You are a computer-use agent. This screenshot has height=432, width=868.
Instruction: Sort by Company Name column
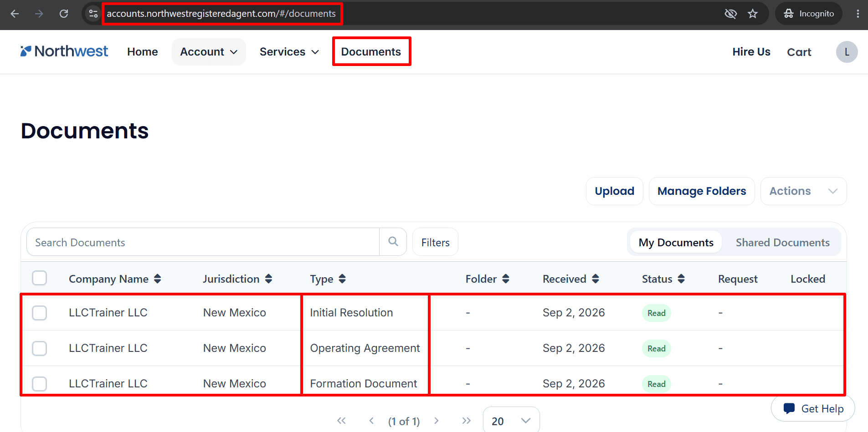point(158,279)
